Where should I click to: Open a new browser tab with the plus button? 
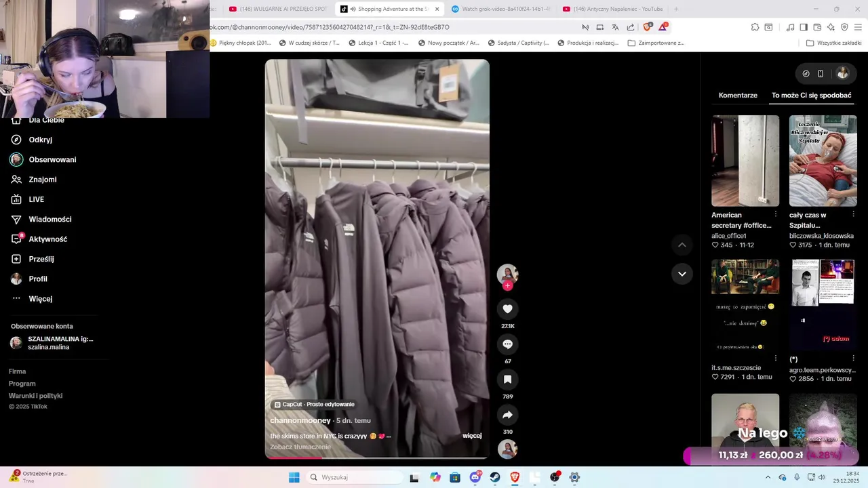pos(676,9)
